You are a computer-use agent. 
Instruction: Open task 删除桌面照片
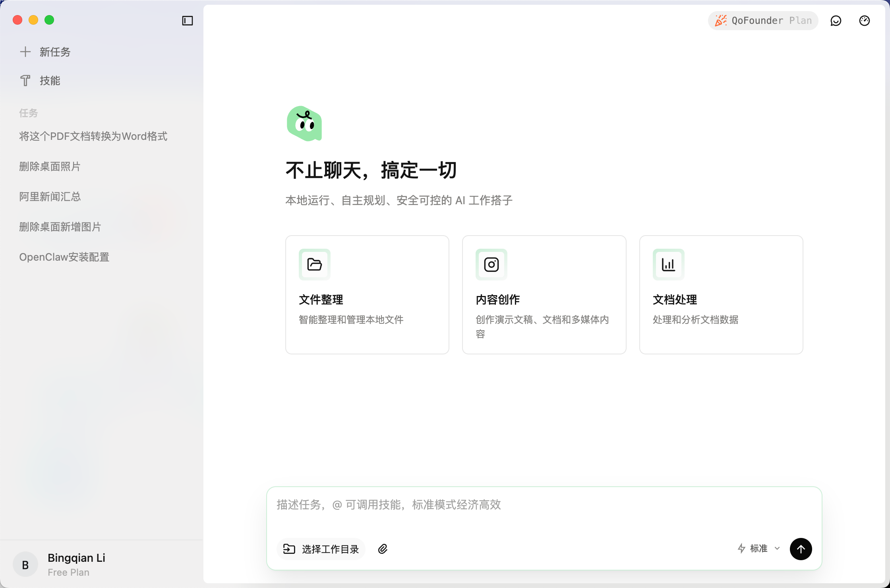50,166
